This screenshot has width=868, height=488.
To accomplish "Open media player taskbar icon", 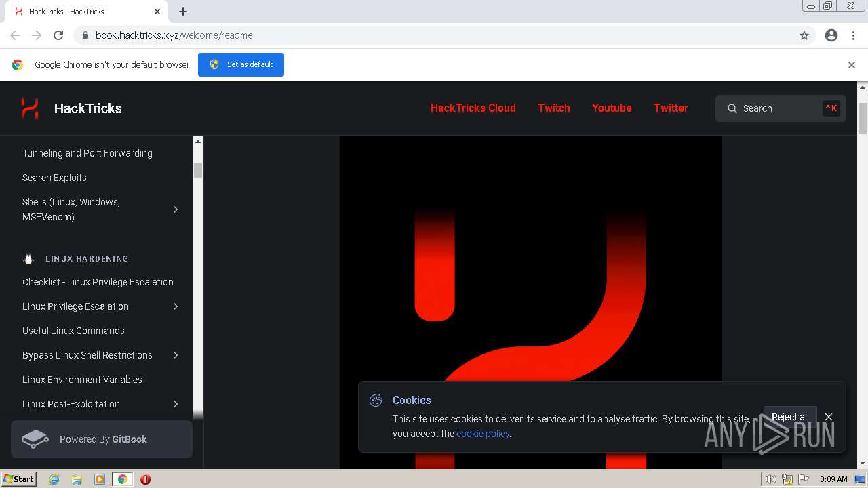I will [100, 479].
